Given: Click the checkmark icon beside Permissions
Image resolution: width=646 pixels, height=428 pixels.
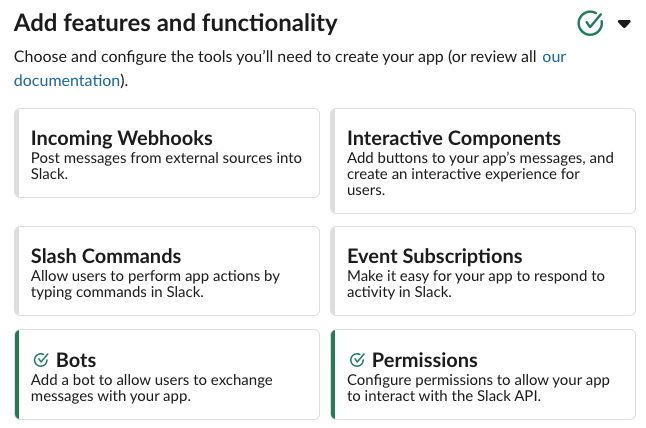Looking at the screenshot, I should [357, 360].
